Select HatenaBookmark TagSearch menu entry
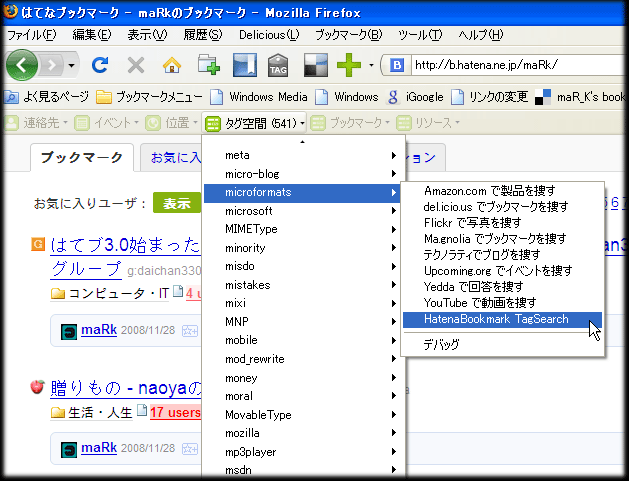 [x=495, y=319]
